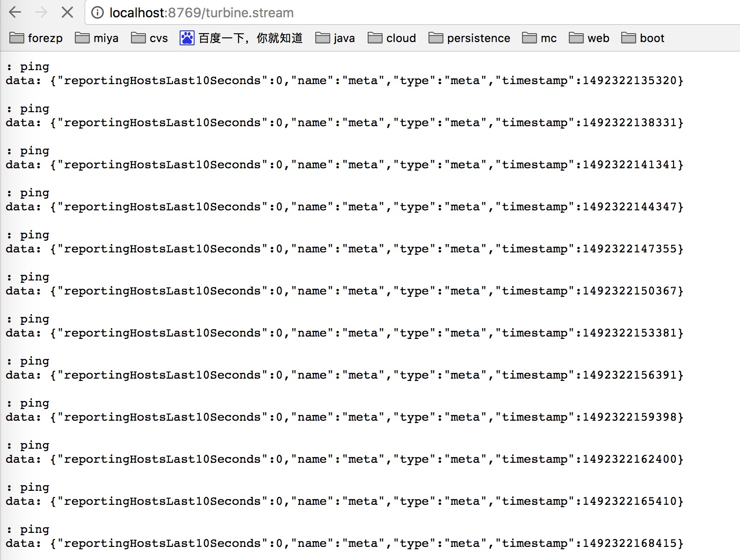Select data line with timestamp 1492322168415
The image size is (740, 560).
(344, 543)
